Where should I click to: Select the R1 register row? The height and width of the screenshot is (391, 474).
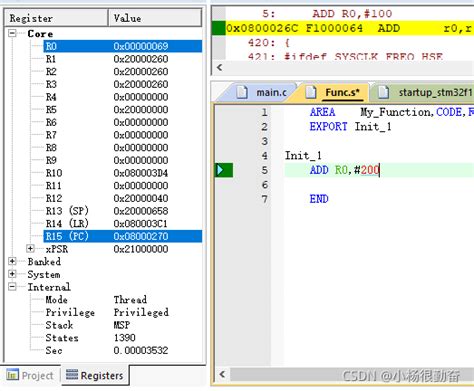[122, 59]
